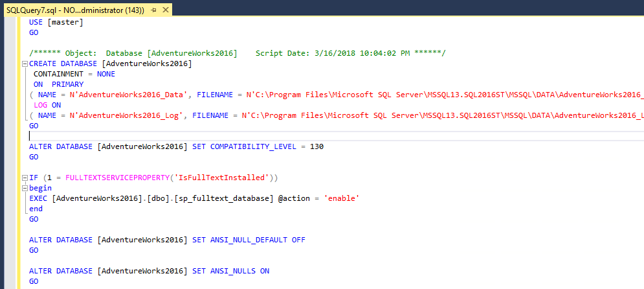The width and height of the screenshot is (644, 289).
Task: Click the SET ANSI_NULLS ON statement
Action: tap(230, 271)
